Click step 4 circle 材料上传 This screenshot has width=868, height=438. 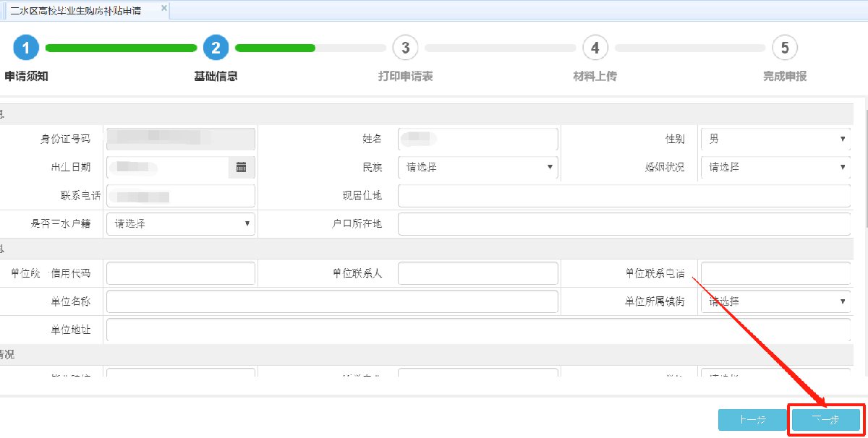pos(595,48)
